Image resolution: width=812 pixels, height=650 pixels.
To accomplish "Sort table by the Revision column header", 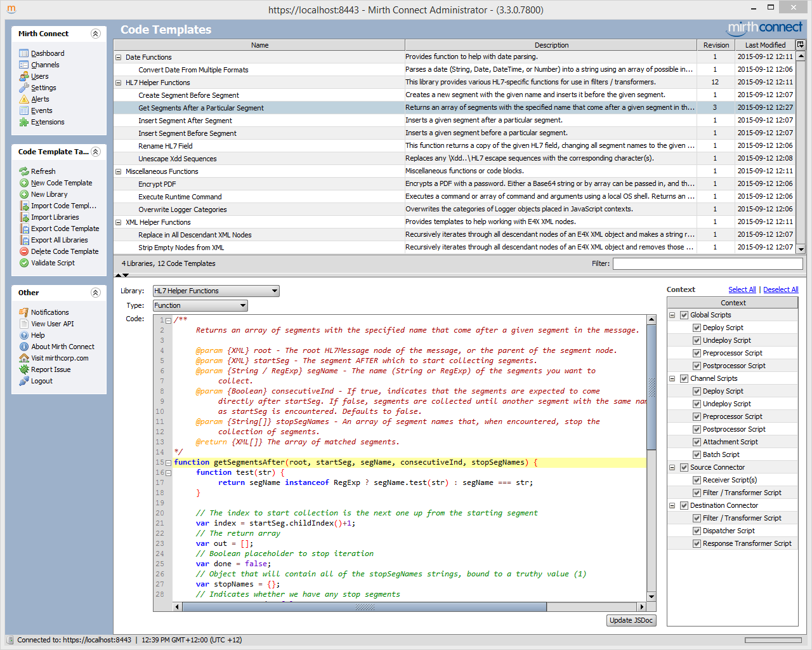I will tap(716, 45).
